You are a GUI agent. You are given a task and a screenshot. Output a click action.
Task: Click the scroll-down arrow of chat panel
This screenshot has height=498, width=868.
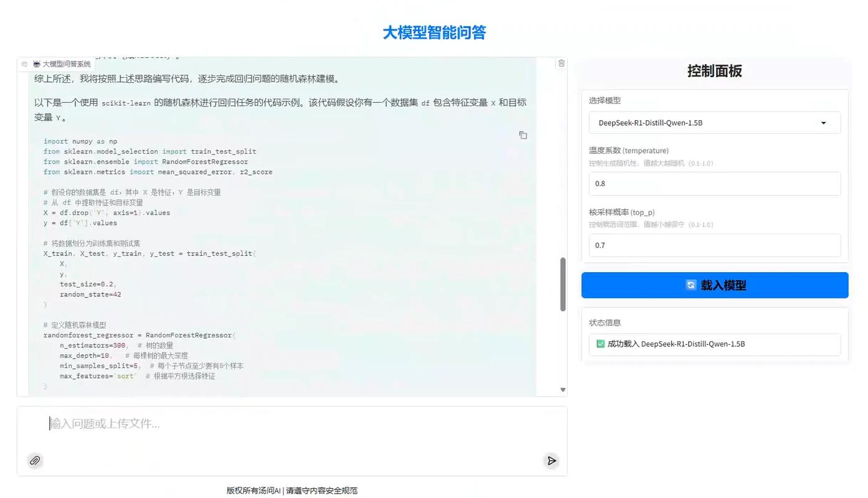click(563, 390)
